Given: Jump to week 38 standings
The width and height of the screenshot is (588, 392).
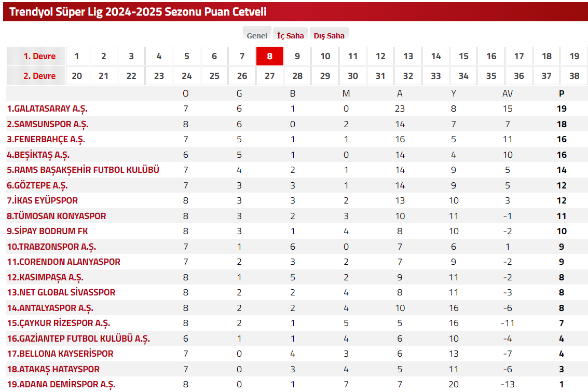Looking at the screenshot, I should tap(574, 76).
